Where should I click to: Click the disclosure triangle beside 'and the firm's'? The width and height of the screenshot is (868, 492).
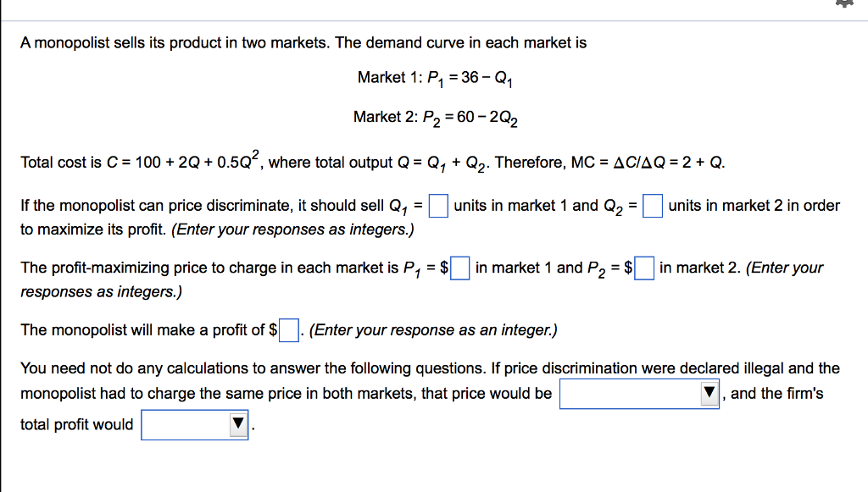709,393
